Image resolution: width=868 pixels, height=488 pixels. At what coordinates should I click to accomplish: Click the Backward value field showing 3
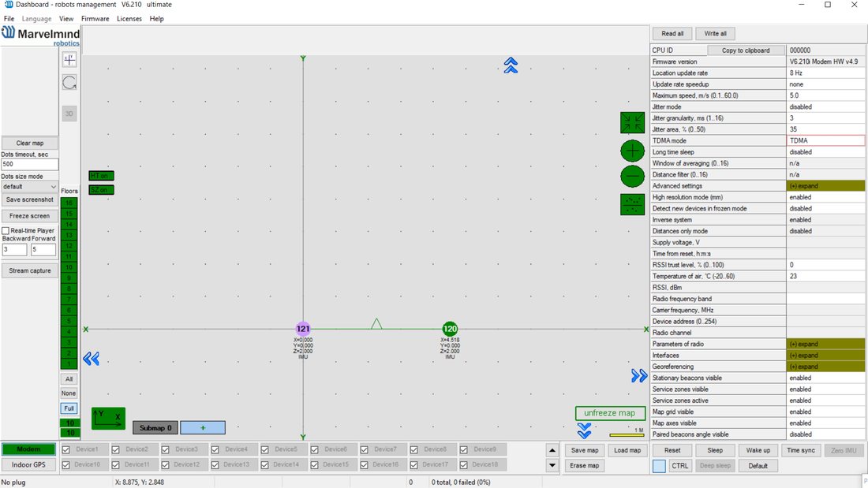(14, 250)
